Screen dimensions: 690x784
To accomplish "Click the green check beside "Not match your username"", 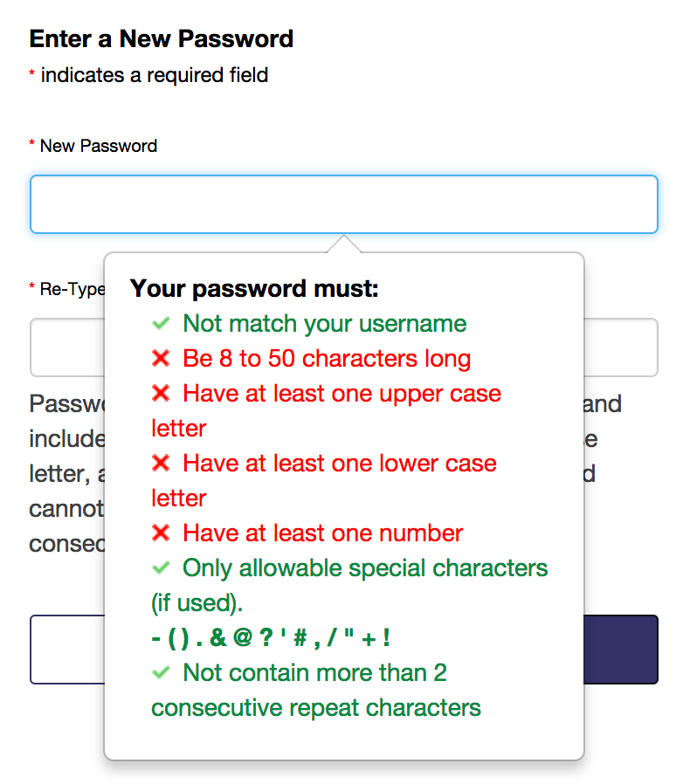I will 160,324.
